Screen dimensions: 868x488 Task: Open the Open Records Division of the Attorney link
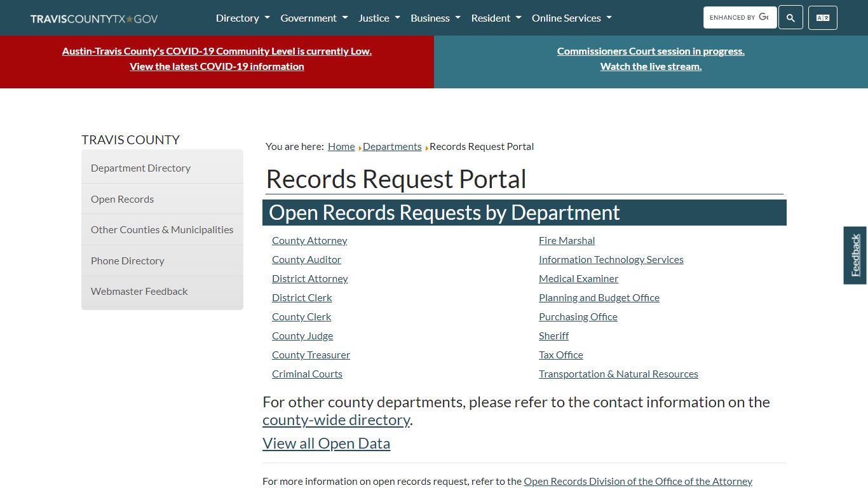click(x=638, y=482)
